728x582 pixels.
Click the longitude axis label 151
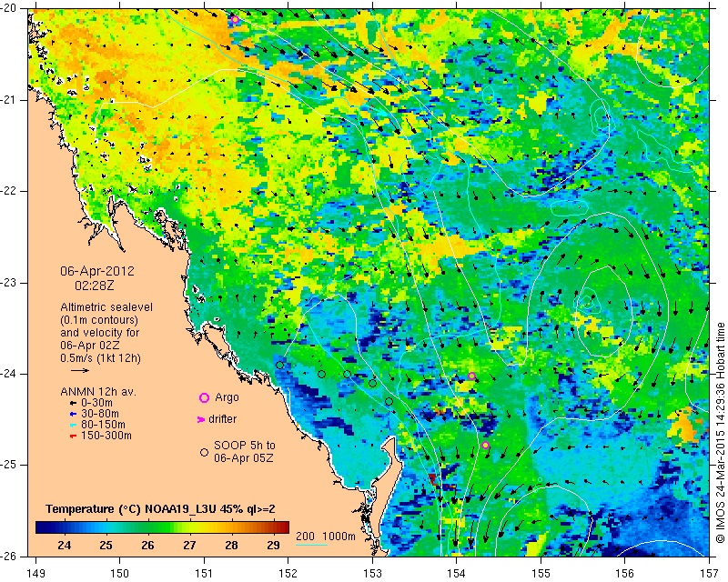pyautogui.click(x=204, y=574)
